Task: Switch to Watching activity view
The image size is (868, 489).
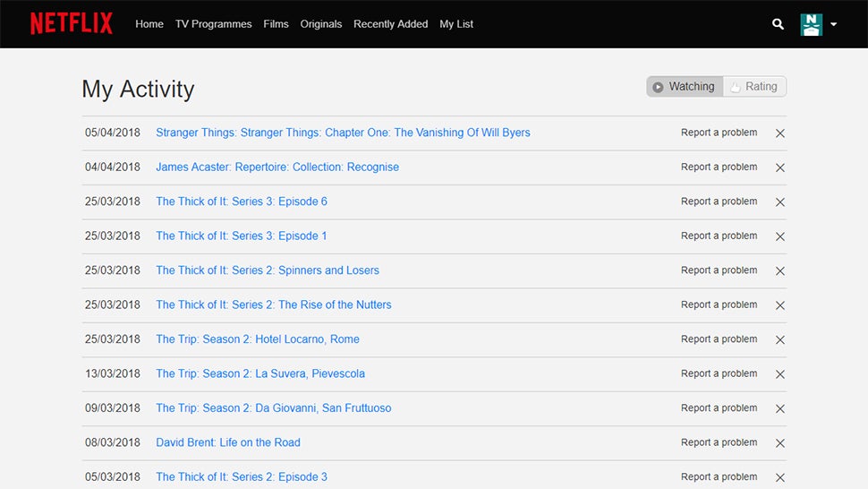Action: [685, 86]
